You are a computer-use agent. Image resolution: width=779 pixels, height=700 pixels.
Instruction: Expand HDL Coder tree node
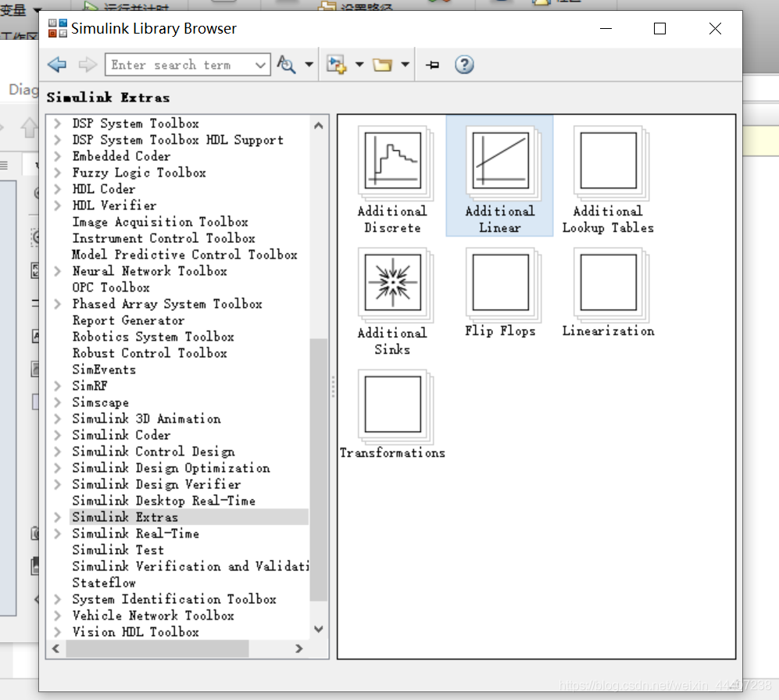tap(58, 189)
